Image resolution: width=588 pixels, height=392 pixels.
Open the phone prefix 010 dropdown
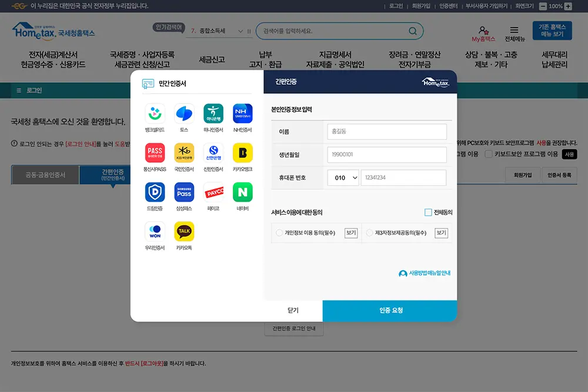[342, 177]
